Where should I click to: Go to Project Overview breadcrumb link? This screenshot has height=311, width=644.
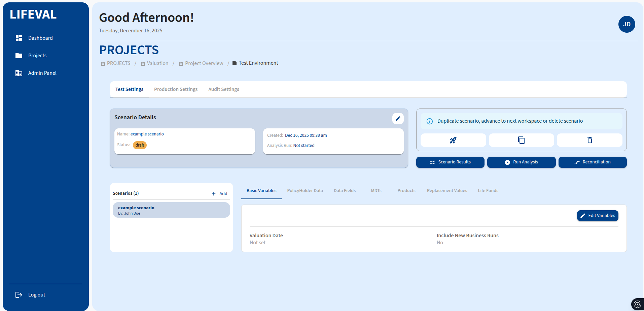click(204, 63)
